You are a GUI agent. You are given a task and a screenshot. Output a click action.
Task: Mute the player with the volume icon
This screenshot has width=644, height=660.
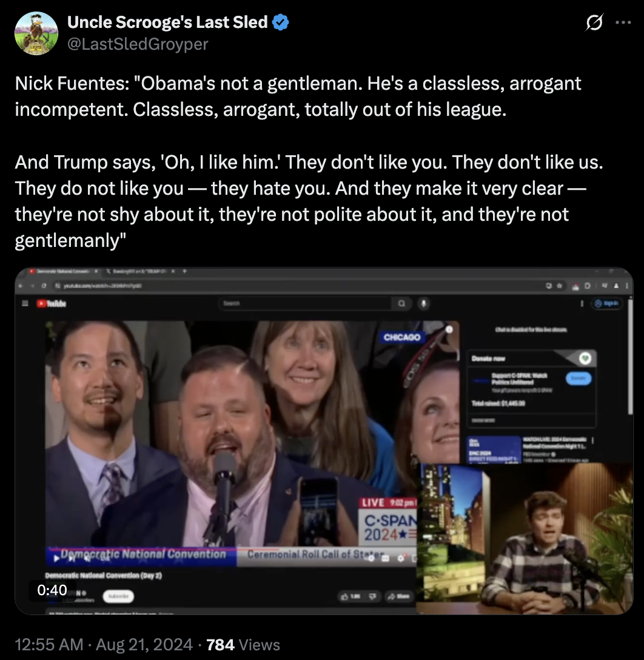click(88, 559)
